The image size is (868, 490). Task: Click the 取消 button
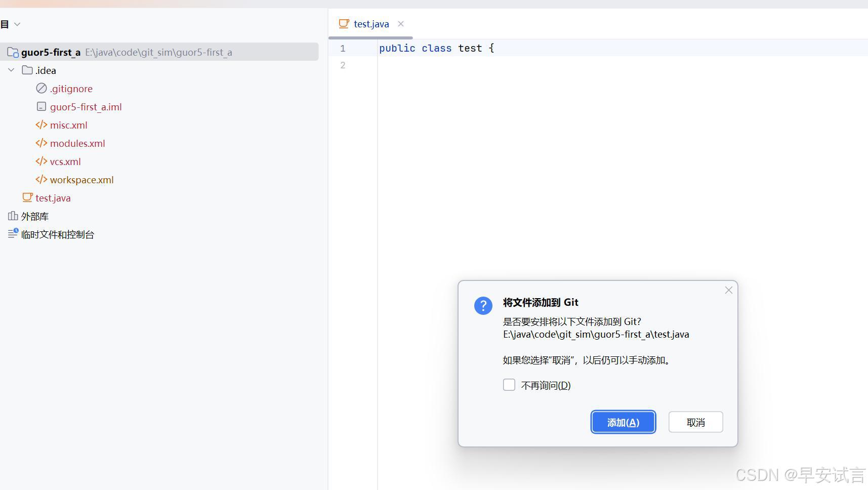coord(695,422)
